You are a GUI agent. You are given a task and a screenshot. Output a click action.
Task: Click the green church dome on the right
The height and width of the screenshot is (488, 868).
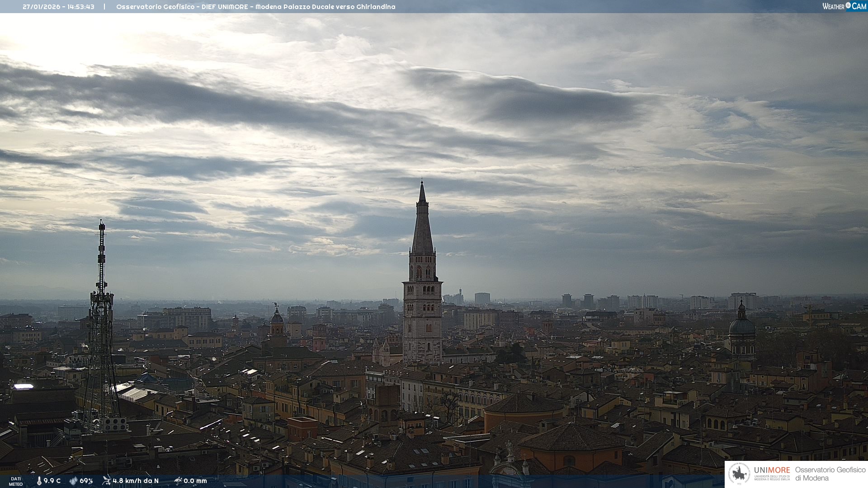coord(742,326)
